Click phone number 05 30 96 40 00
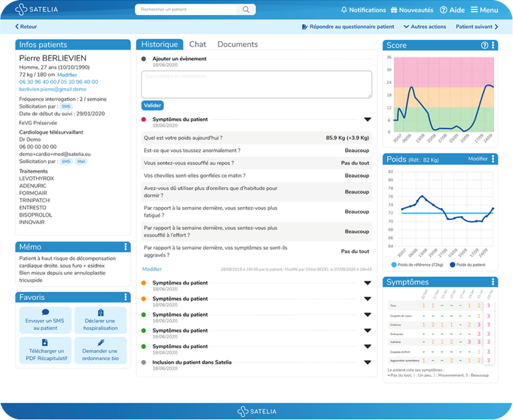Image resolution: width=513 pixels, height=420 pixels. tap(79, 82)
